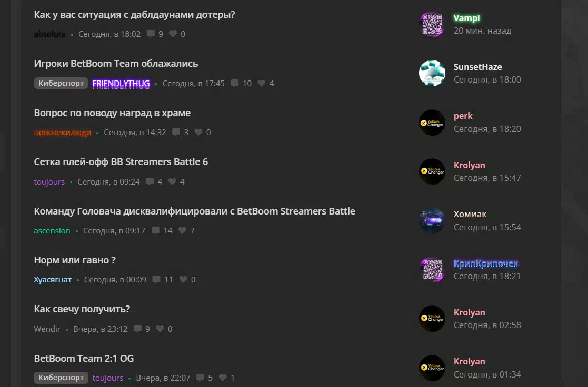Click Киберспорт tag on BetBoom Team 2:1 OG

61,378
